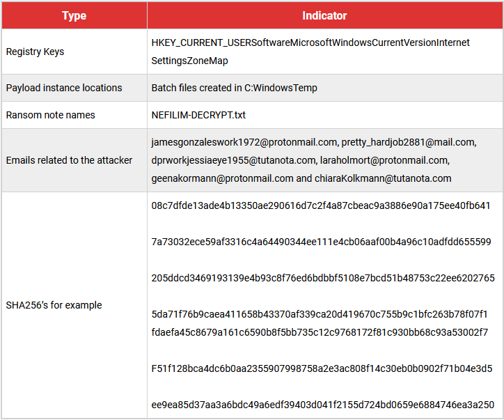This screenshot has width=504, height=420.
Task: Select the 'Registry Keys' cell
Action: (74, 52)
